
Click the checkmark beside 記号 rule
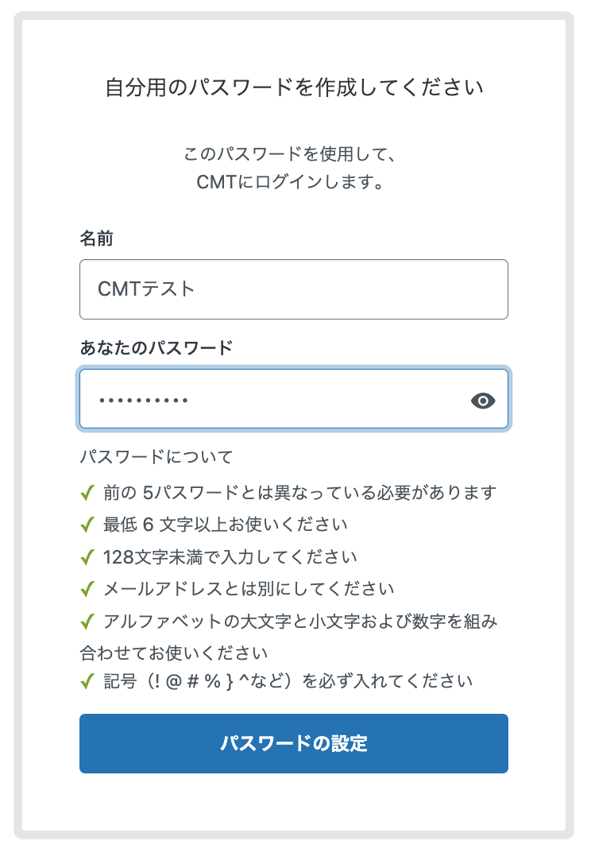87,682
